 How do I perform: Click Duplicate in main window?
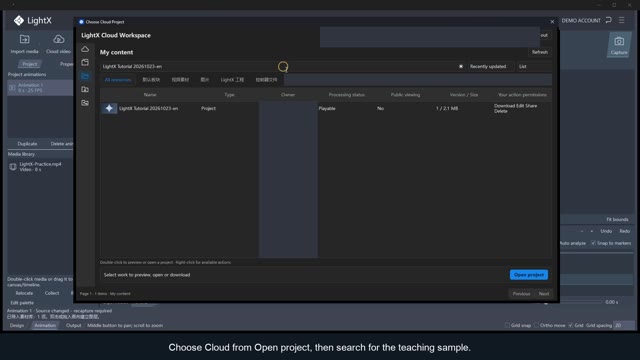(27, 144)
